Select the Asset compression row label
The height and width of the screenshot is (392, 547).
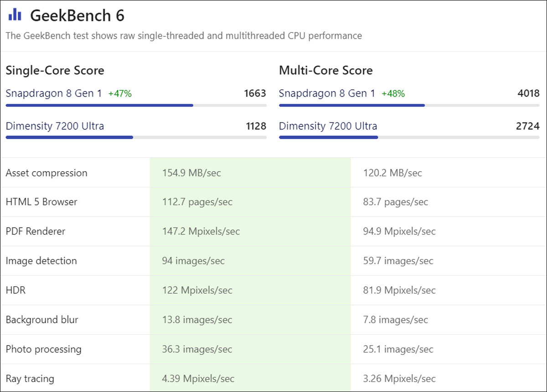click(46, 173)
